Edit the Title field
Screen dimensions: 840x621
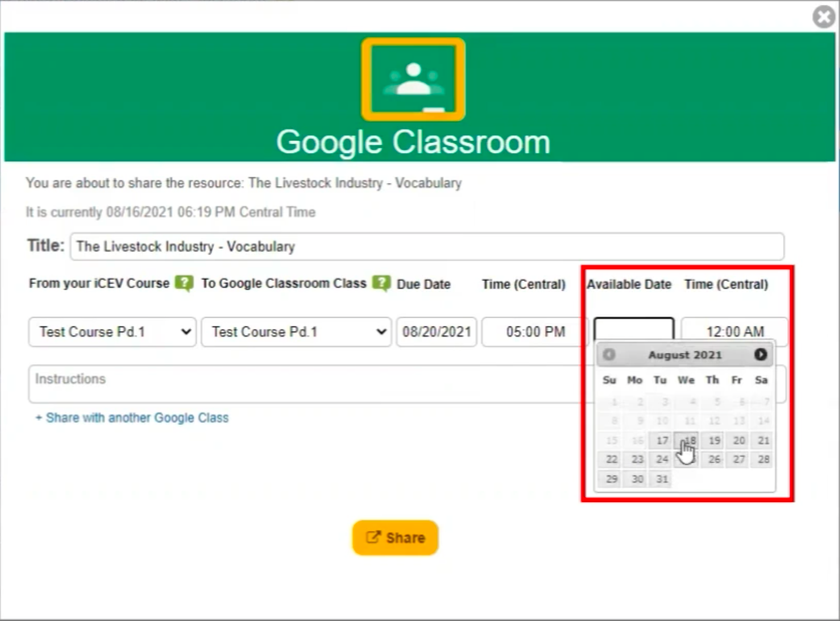tap(427, 247)
